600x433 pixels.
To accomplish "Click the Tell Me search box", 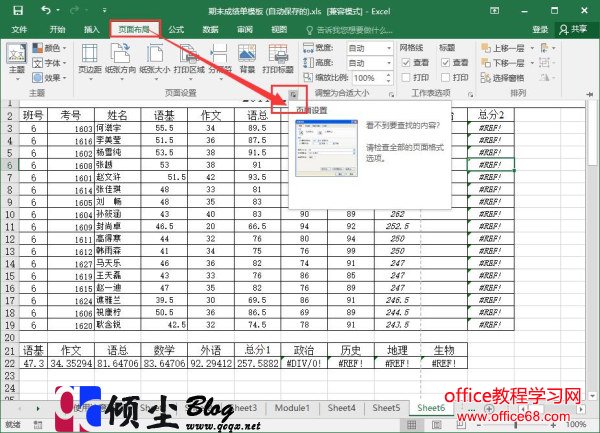I will (349, 30).
